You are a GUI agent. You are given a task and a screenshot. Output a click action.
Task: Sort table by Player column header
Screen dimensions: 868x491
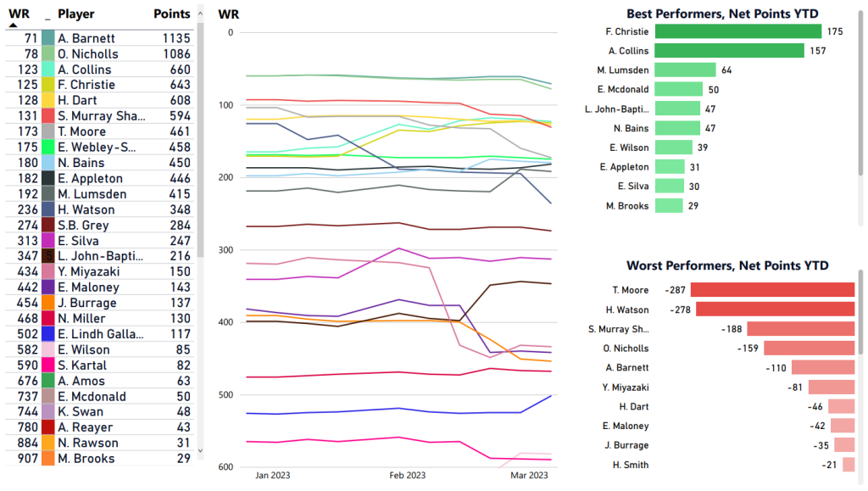(76, 14)
